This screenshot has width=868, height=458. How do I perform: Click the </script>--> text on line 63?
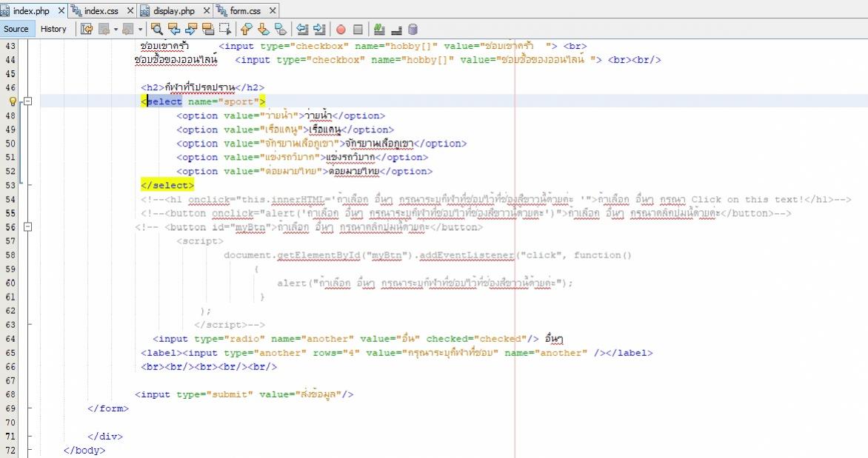pyautogui.click(x=229, y=325)
